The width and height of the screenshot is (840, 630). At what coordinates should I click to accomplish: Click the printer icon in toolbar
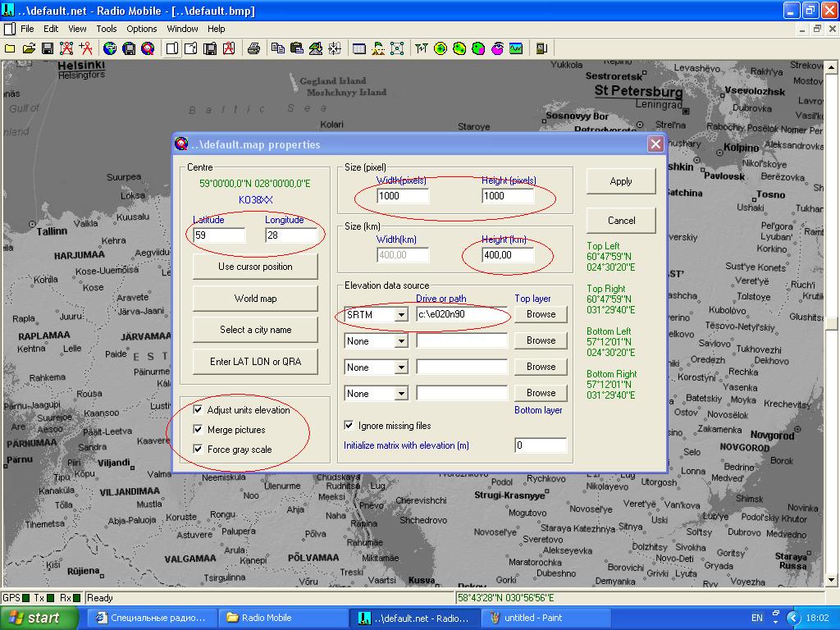(x=253, y=48)
